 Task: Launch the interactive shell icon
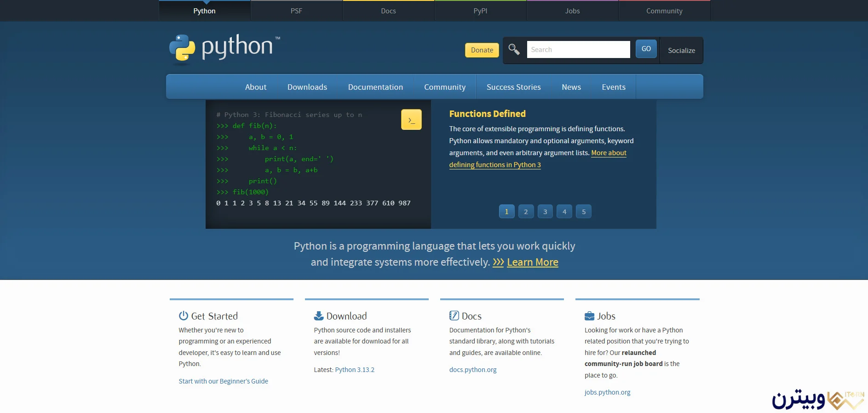[x=411, y=120]
